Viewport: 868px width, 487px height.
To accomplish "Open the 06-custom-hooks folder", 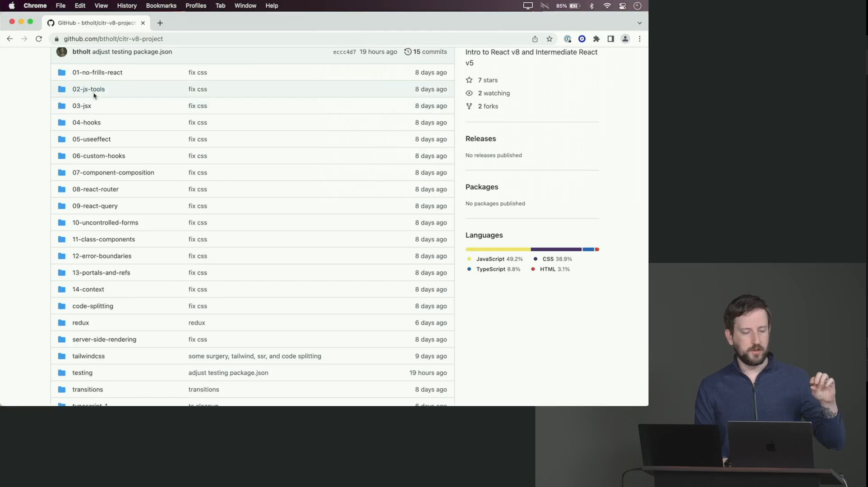I will click(99, 156).
